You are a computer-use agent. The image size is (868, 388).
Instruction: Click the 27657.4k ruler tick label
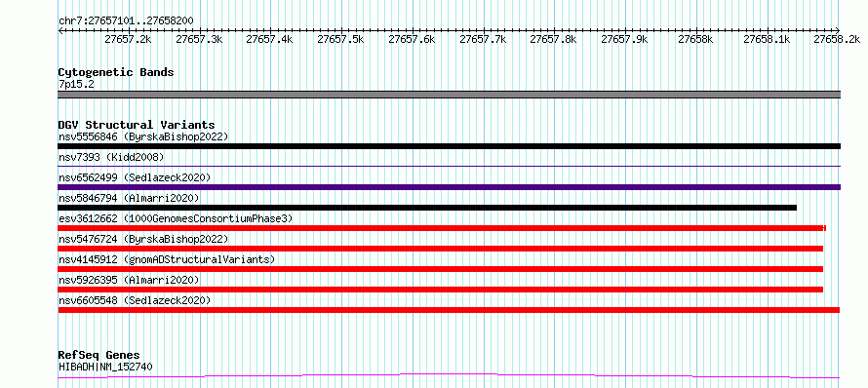[269, 39]
